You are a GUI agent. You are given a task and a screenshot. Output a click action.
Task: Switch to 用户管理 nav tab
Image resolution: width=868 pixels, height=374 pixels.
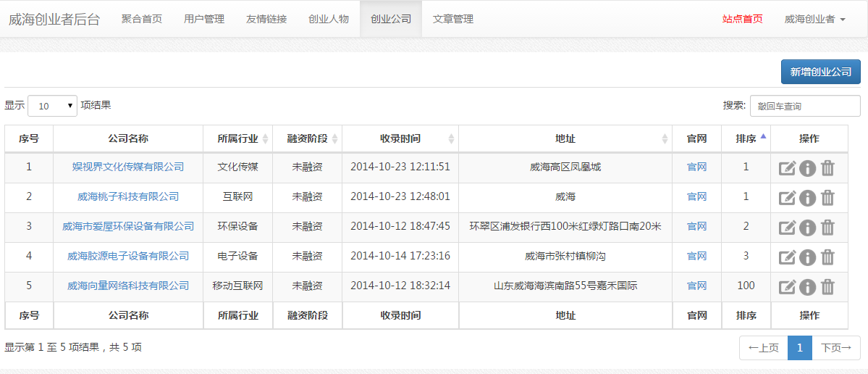click(x=204, y=19)
